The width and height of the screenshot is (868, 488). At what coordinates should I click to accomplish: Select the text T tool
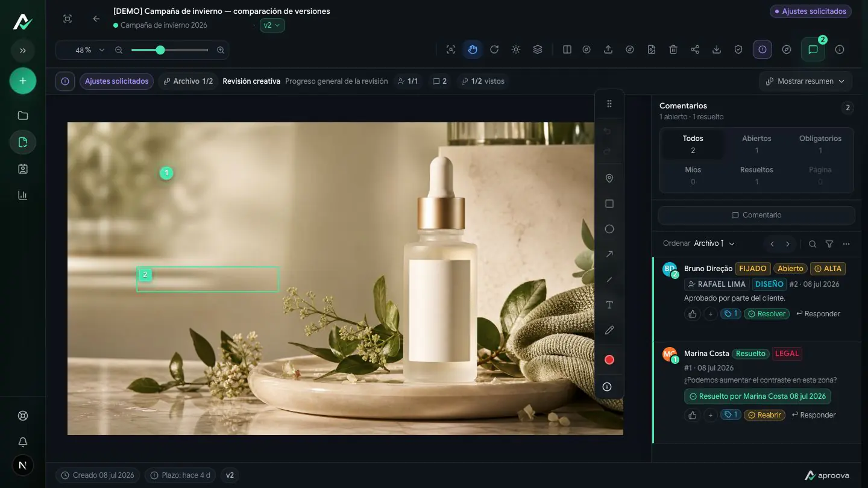click(609, 305)
